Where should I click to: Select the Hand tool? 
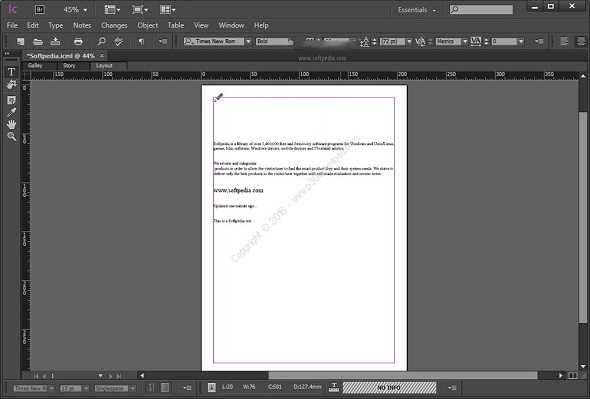pyautogui.click(x=11, y=124)
